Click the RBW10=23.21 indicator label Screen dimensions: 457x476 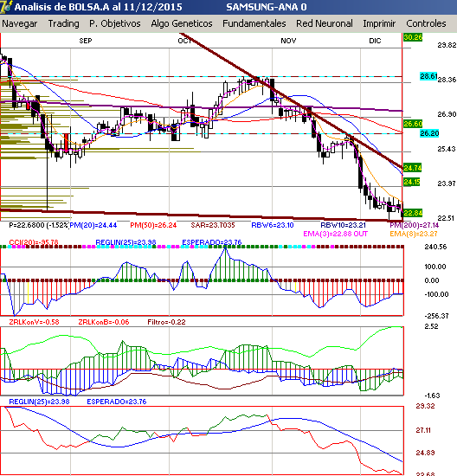coord(343,225)
